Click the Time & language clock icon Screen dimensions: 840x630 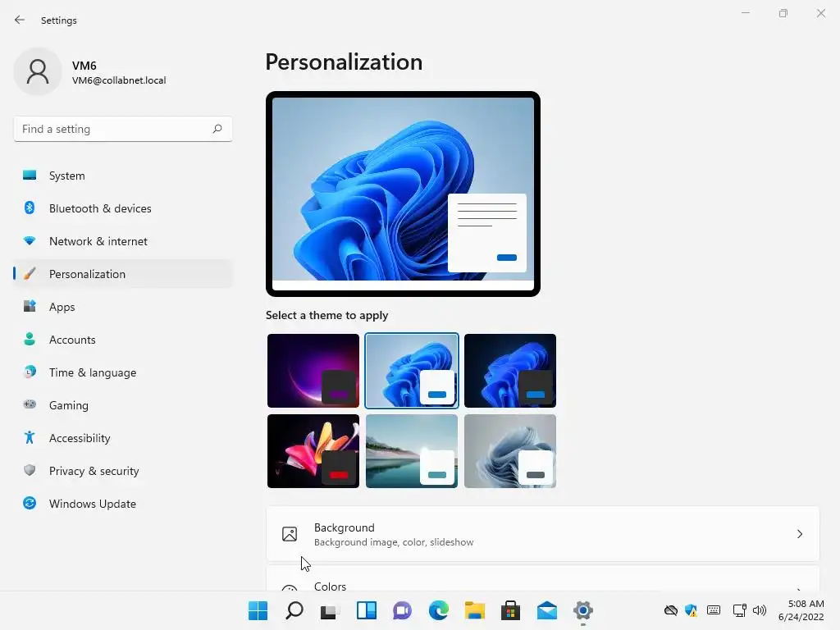click(30, 372)
